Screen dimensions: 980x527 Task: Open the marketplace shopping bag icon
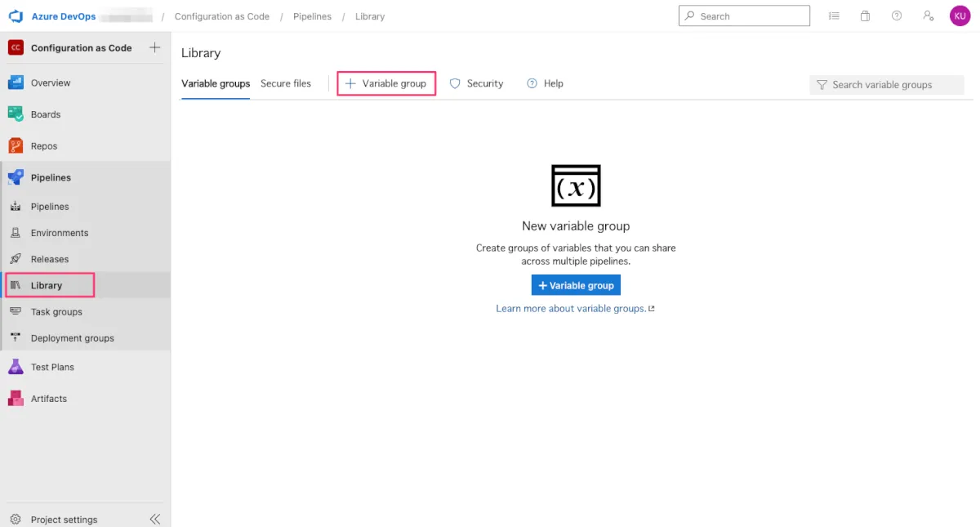click(865, 16)
